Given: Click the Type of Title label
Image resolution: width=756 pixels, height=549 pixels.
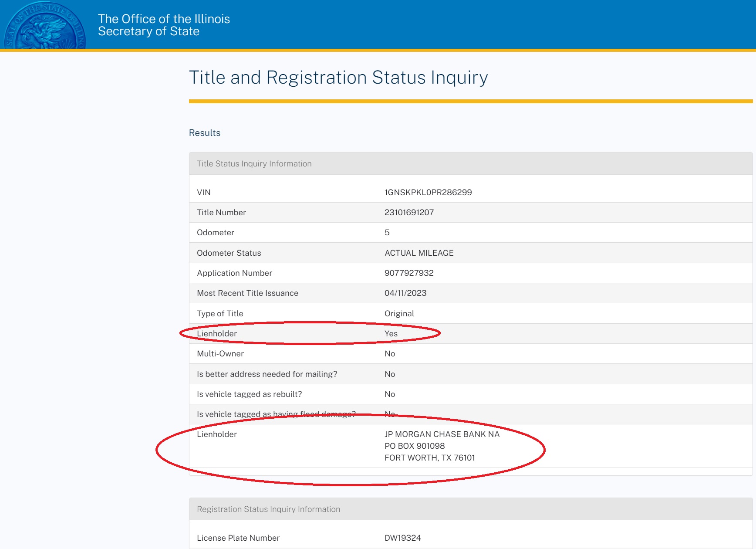Looking at the screenshot, I should pos(220,314).
